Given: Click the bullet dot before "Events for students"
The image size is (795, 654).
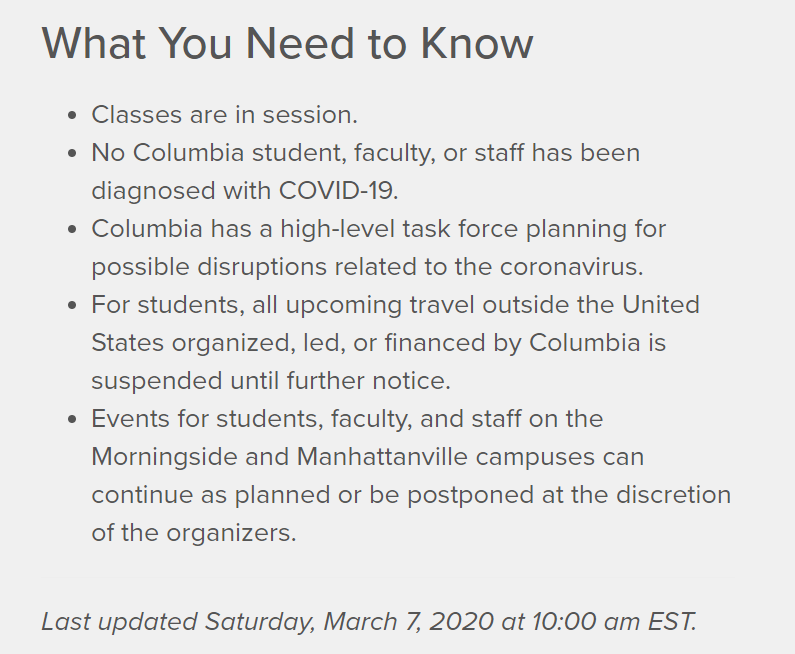Looking at the screenshot, I should [x=72, y=419].
